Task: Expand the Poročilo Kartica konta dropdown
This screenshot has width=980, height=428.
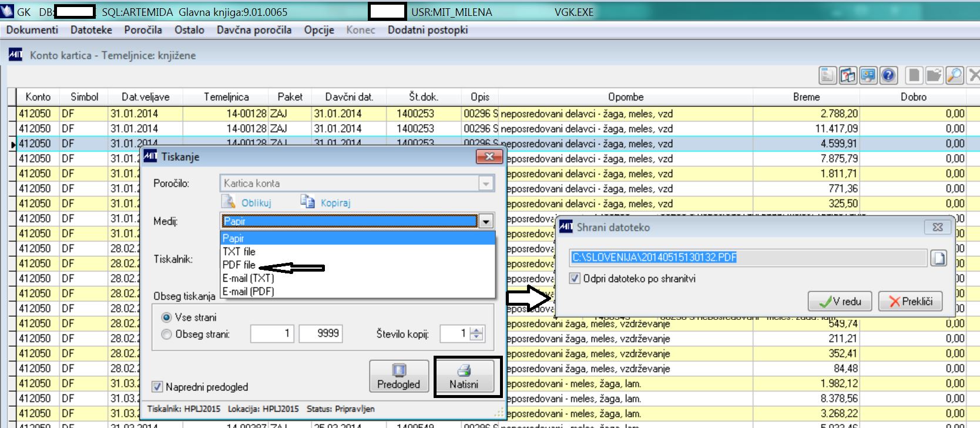Action: [x=486, y=184]
